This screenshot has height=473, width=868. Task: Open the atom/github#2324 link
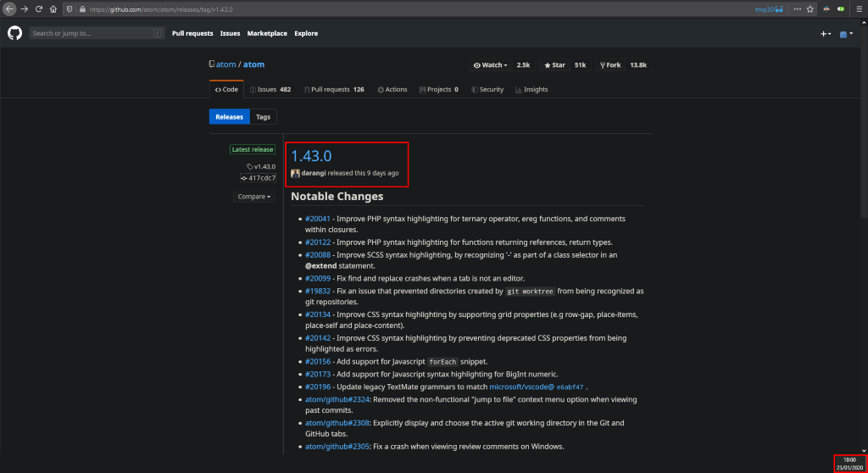tap(337, 399)
